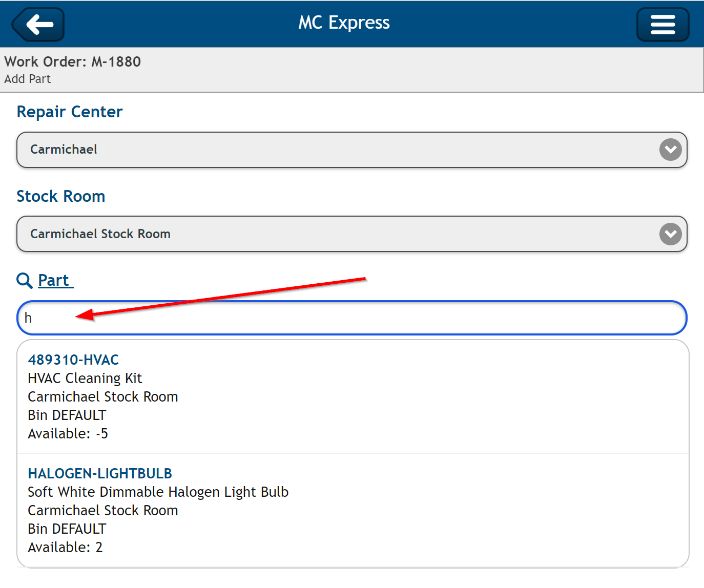Screen dimensions: 704x588
Task: Click the Stock Room label
Action: pos(61,196)
